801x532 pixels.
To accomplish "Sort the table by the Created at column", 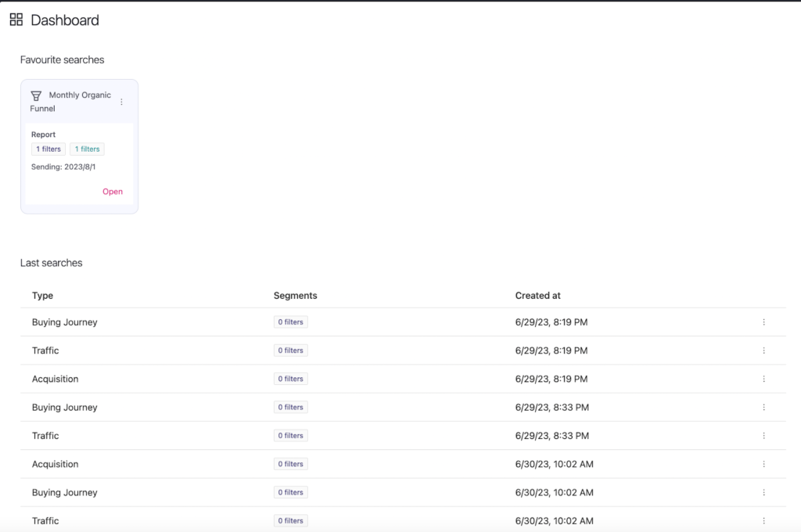I will [x=537, y=295].
